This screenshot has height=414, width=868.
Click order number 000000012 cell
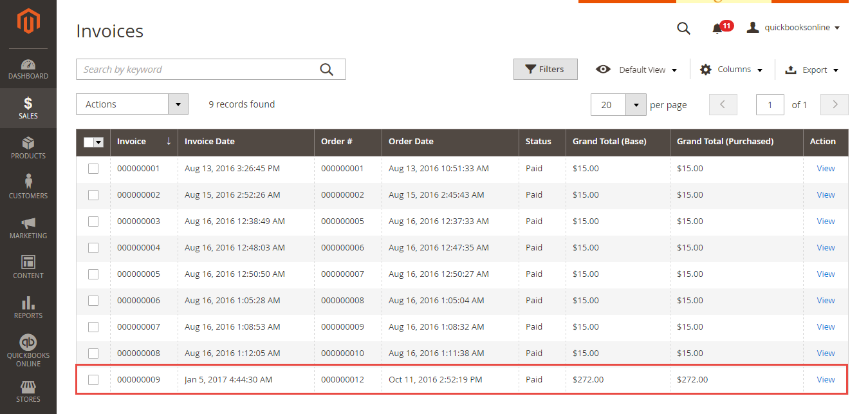pos(342,380)
